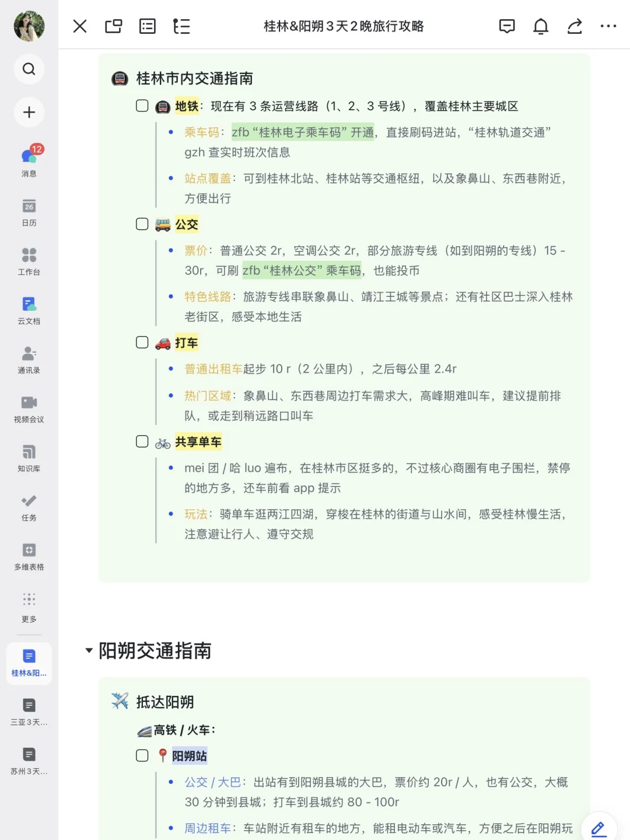Collapse the 阳朔交通指南 section

[89, 650]
